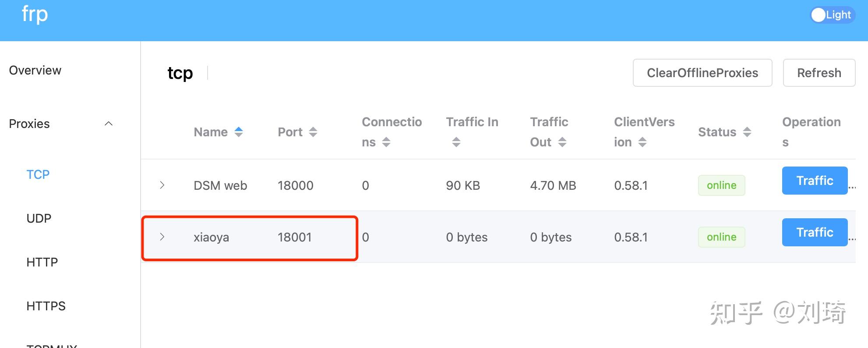Open the Overview sidebar page
Viewport: 868px width, 348px height.
[x=35, y=70]
